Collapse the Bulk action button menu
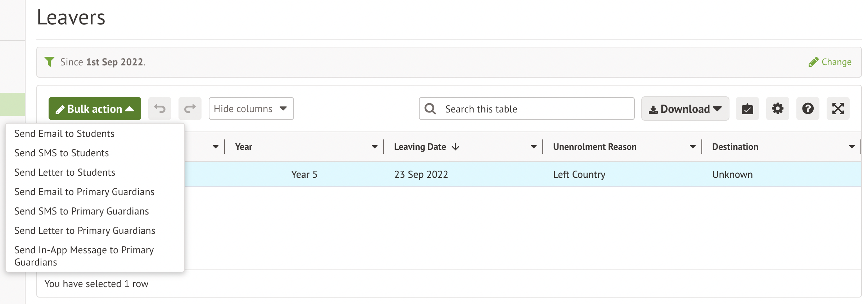 pos(95,109)
